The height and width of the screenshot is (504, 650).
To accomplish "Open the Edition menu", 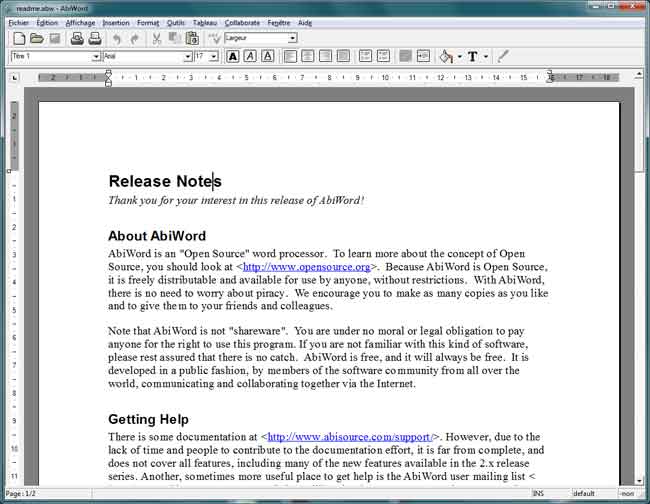I will pyautogui.click(x=47, y=23).
